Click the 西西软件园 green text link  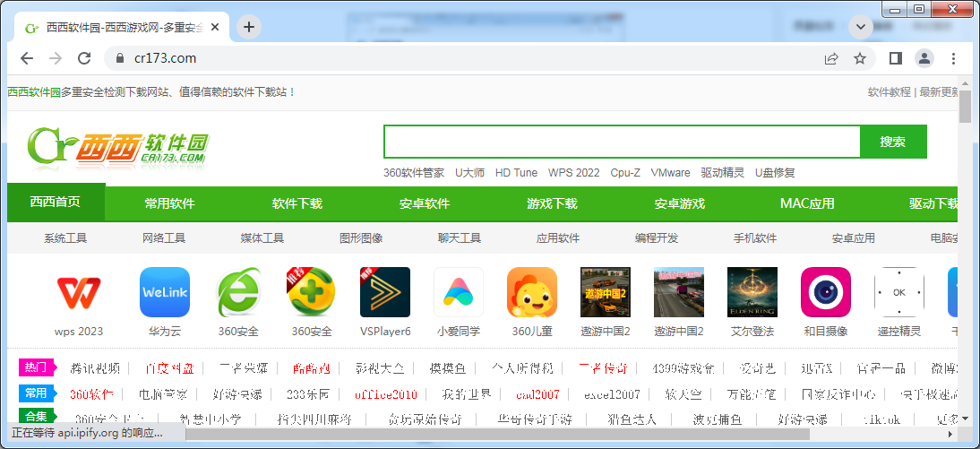pos(34,92)
